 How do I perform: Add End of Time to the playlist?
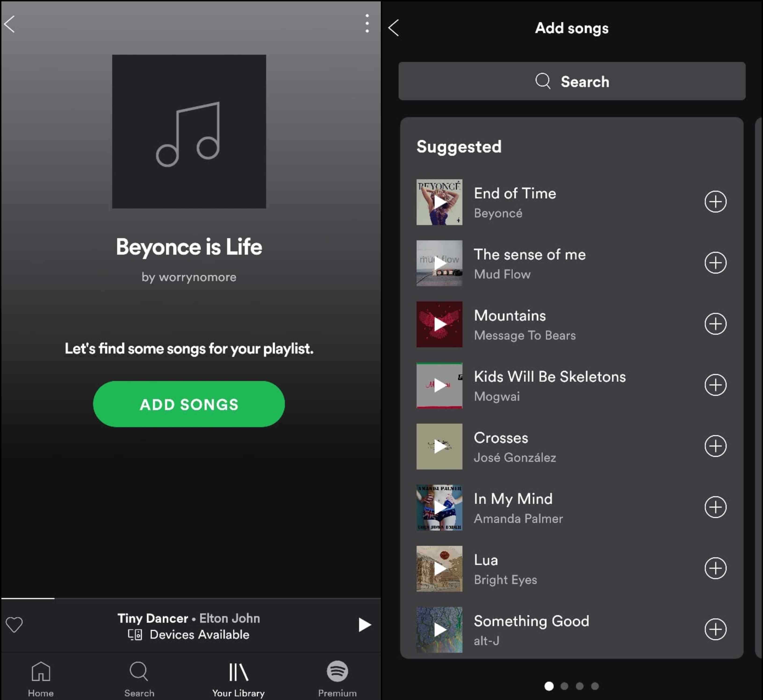tap(715, 201)
